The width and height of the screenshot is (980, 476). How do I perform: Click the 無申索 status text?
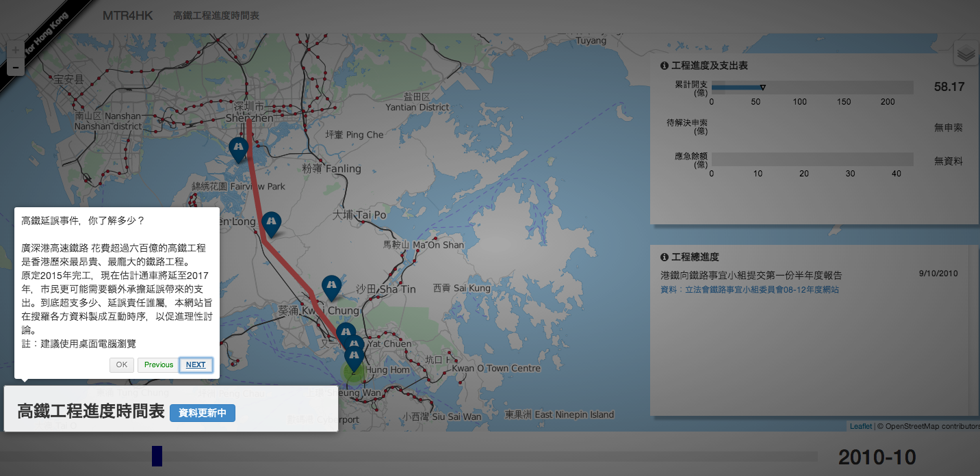pyautogui.click(x=949, y=128)
